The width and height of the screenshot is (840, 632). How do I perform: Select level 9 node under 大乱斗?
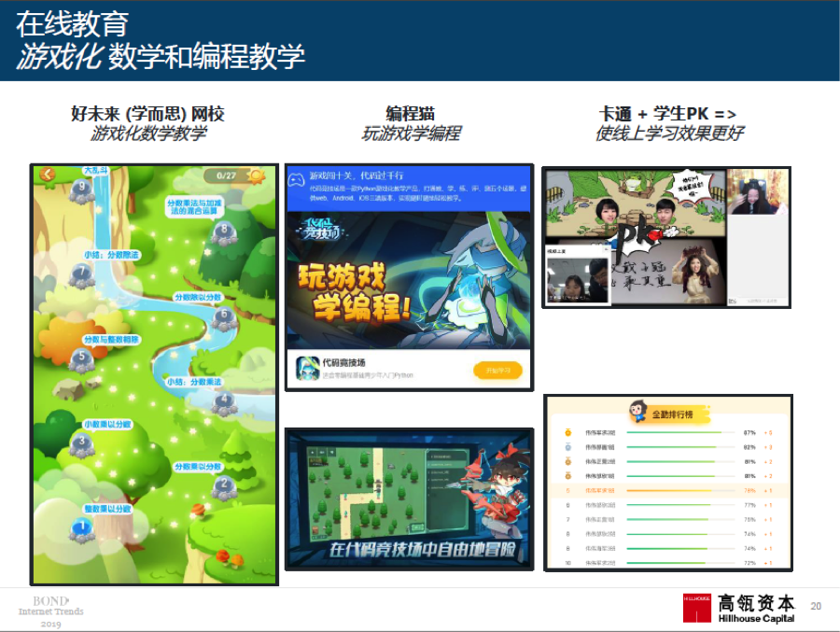point(82,190)
